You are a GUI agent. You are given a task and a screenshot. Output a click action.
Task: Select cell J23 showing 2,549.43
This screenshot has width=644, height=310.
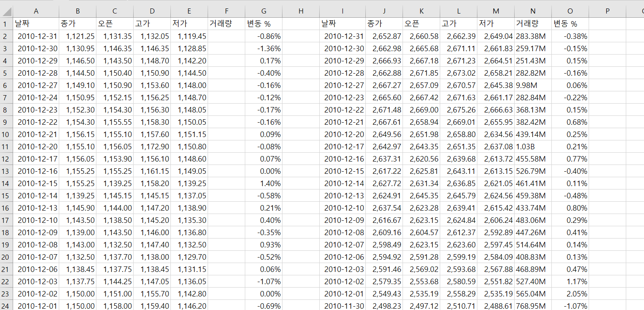pyautogui.click(x=384, y=294)
